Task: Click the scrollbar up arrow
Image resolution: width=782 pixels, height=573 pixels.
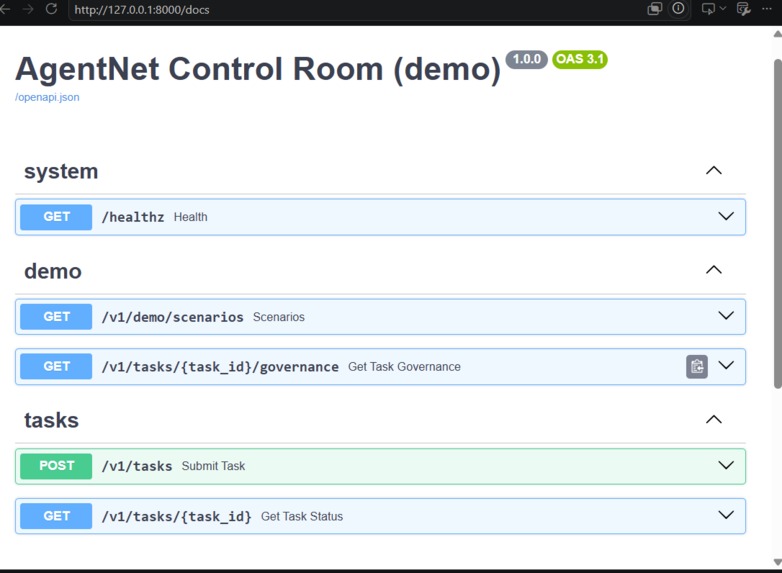Action: (x=778, y=34)
